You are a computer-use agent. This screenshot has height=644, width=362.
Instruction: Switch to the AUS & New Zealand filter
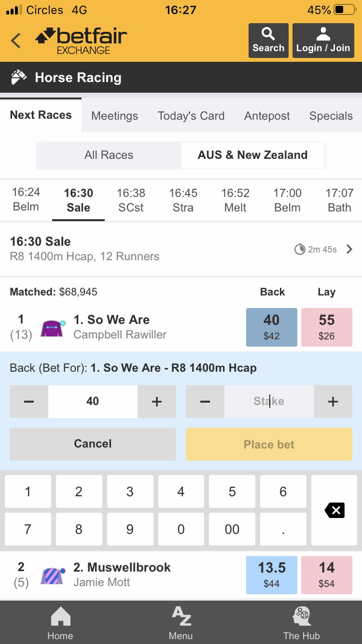(253, 155)
